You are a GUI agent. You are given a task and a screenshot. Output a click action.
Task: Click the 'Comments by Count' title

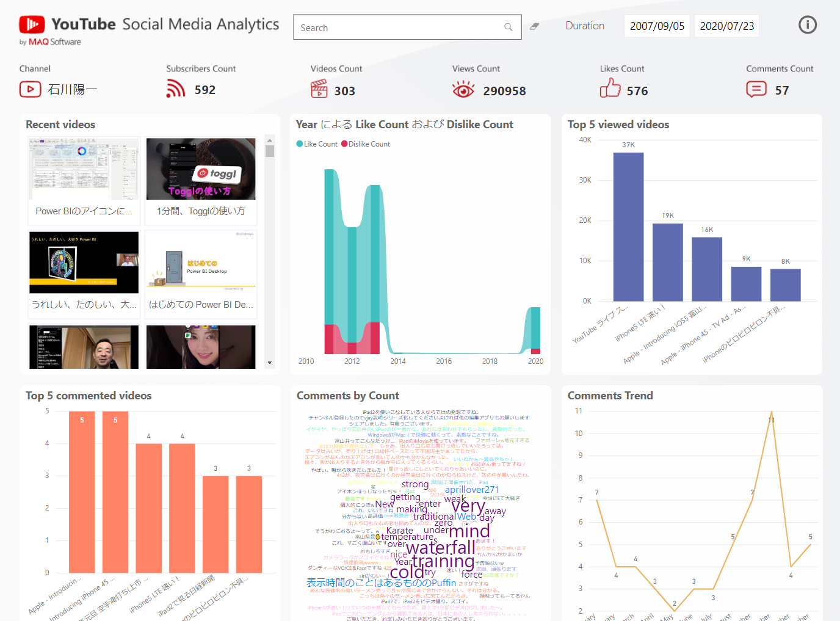pos(348,396)
